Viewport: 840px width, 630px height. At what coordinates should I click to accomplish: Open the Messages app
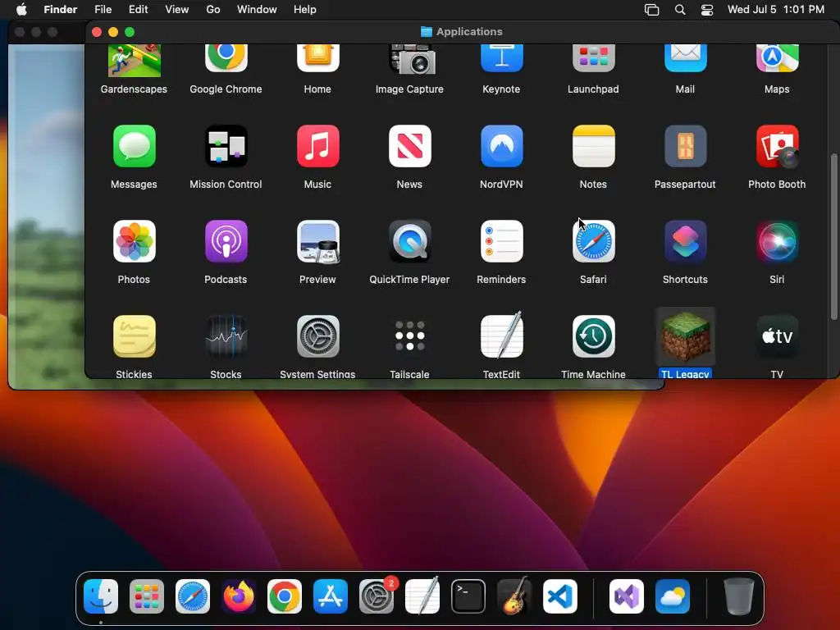pyautogui.click(x=134, y=146)
